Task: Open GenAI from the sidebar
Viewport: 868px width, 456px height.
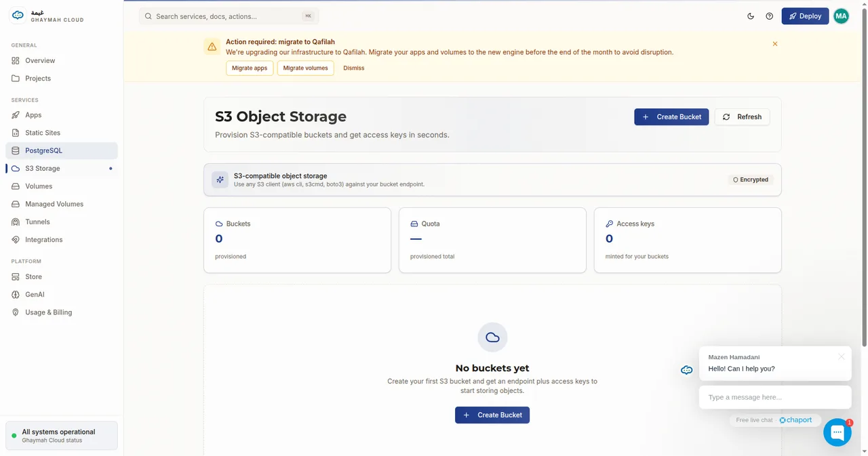Action: (x=62, y=295)
